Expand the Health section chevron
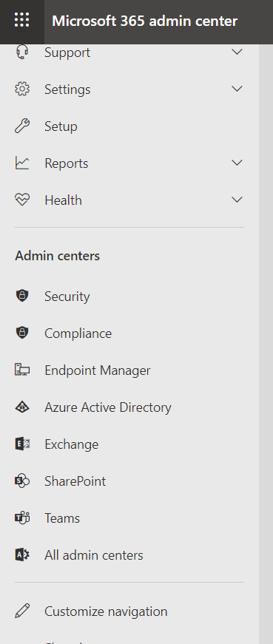The image size is (273, 644). pyautogui.click(x=237, y=200)
